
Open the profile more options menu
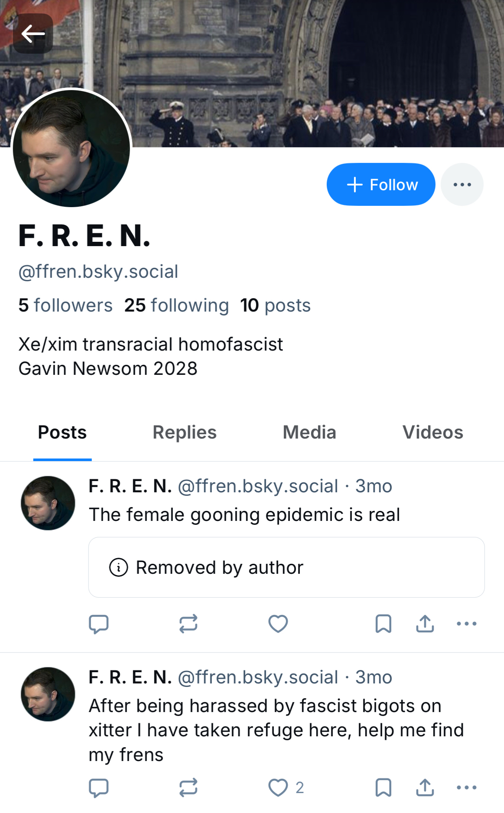(462, 185)
